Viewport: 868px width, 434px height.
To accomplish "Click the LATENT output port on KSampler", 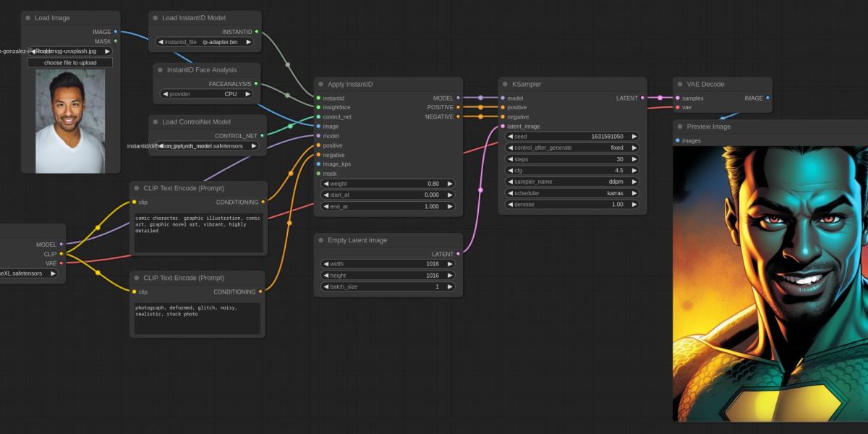I will pyautogui.click(x=642, y=98).
